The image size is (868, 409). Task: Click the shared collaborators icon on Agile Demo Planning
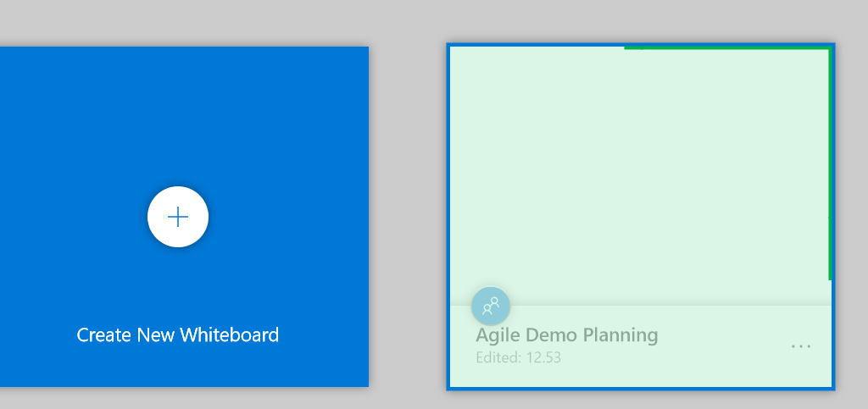[491, 306]
